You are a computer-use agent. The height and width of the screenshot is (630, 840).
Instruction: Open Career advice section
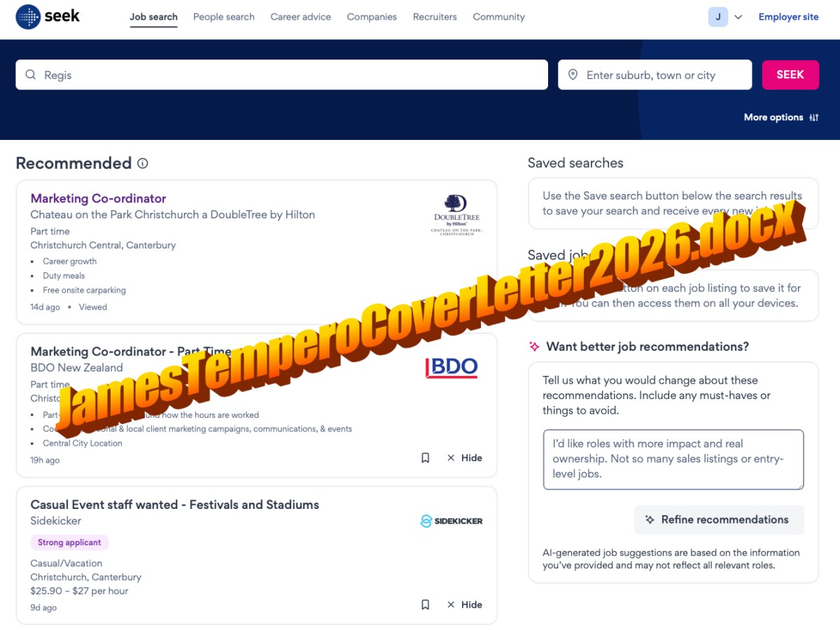301,17
